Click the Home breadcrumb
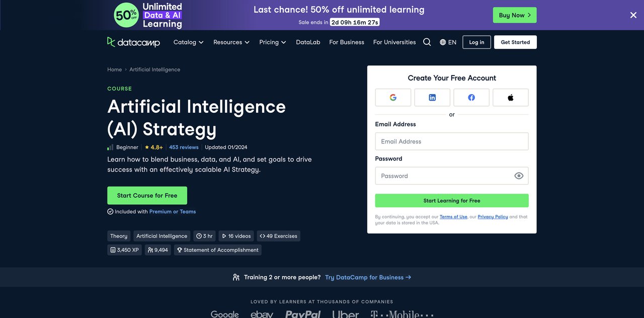 (114, 69)
